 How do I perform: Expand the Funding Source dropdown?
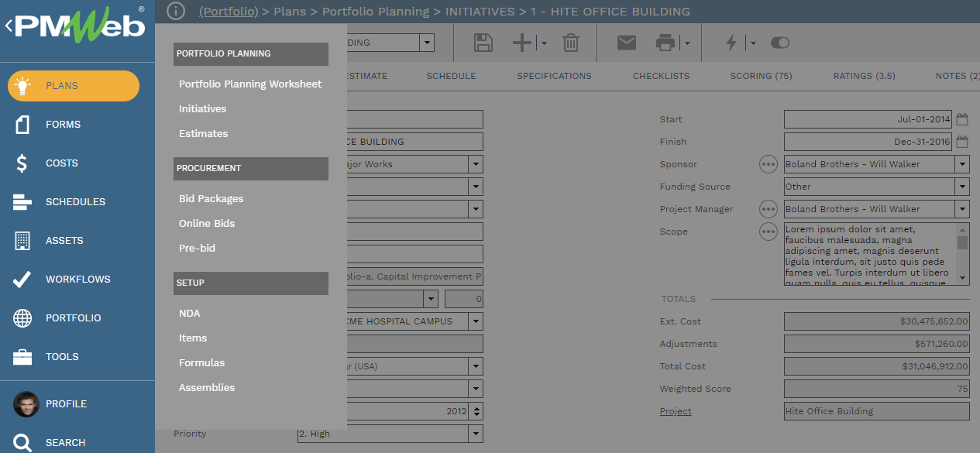pos(961,187)
